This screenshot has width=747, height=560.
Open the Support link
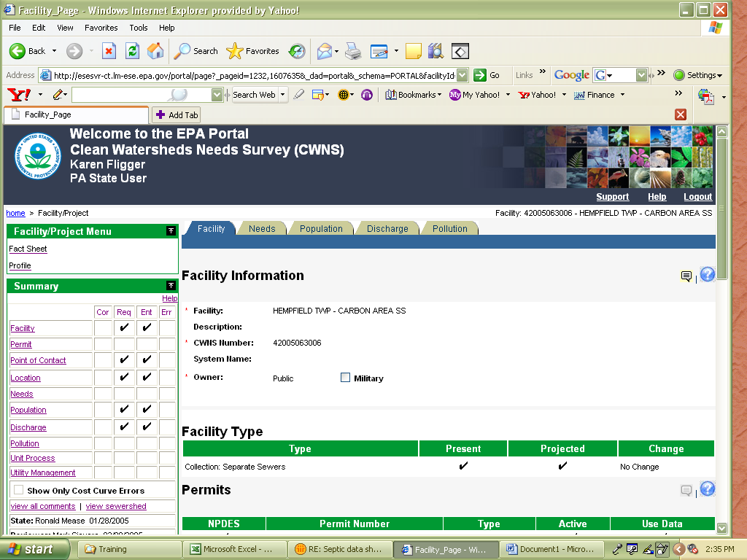coord(613,197)
